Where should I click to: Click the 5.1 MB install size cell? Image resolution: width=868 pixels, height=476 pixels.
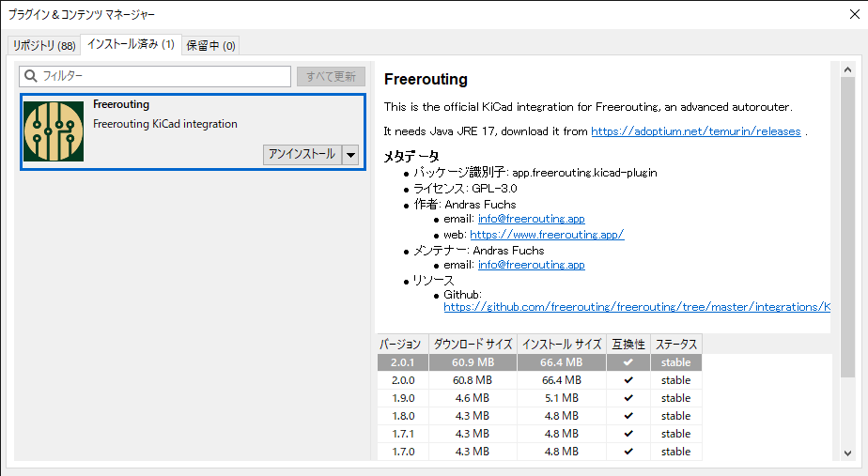tap(562, 398)
